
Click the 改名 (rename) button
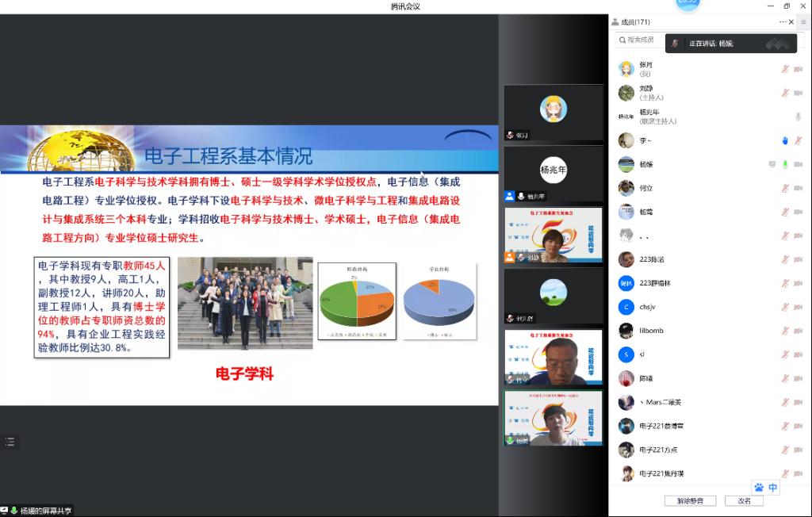pos(744,501)
